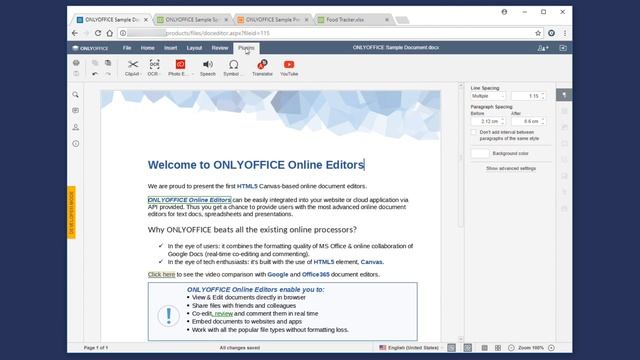Increase line spacing value with stepper

543,94
